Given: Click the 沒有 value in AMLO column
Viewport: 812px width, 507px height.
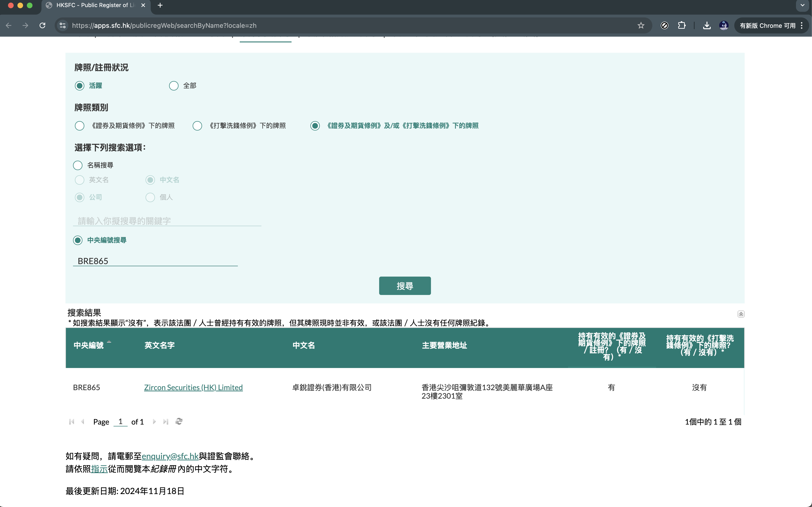Looking at the screenshot, I should (699, 387).
